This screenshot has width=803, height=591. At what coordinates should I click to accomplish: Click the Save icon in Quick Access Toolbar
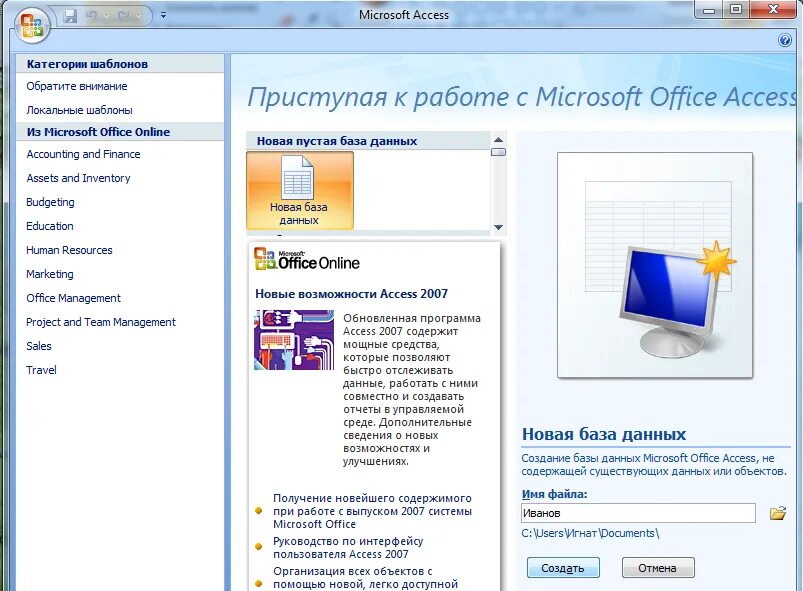(x=70, y=16)
